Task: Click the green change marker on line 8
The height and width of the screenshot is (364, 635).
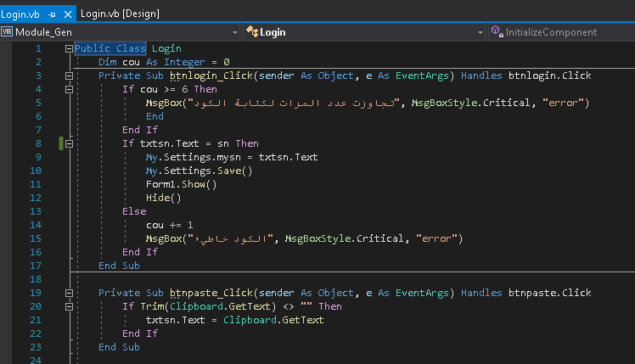Action: (61, 143)
